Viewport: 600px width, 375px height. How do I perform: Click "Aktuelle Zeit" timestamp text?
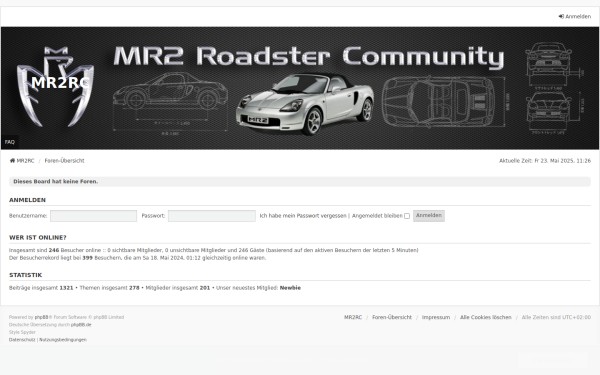[x=545, y=161]
